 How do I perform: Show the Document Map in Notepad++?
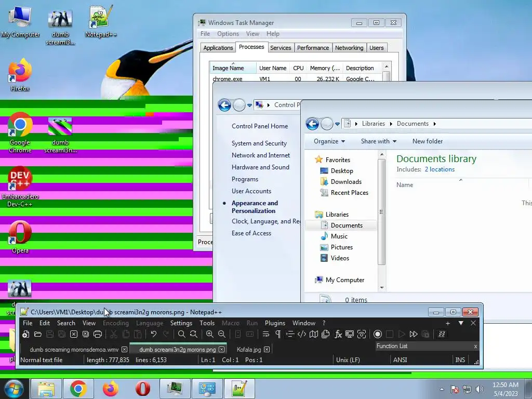tap(314, 334)
